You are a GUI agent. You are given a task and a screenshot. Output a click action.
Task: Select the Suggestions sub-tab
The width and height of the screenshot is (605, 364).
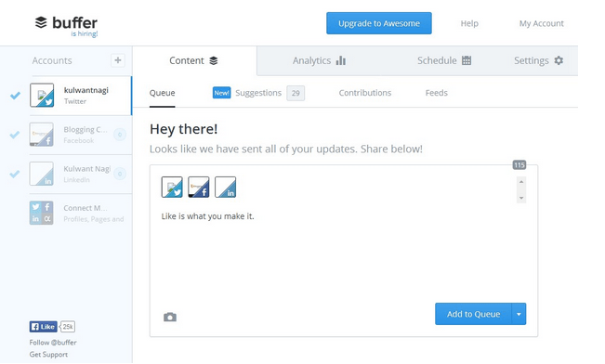pyautogui.click(x=258, y=93)
